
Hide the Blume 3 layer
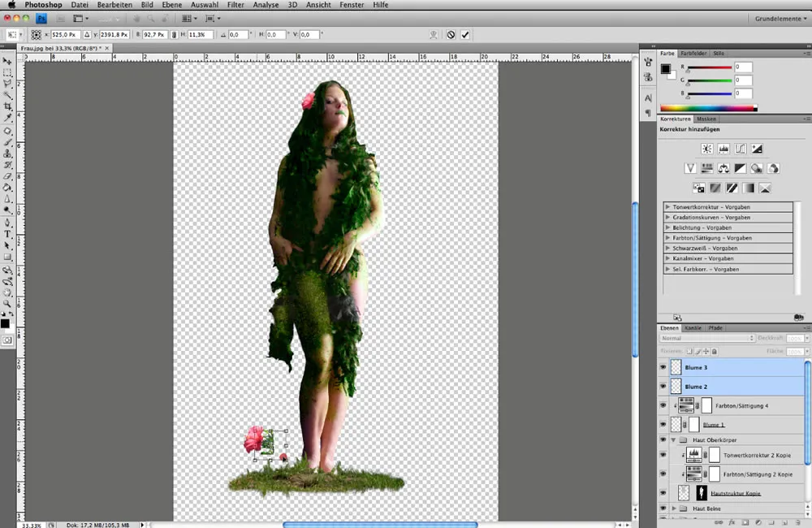(662, 366)
